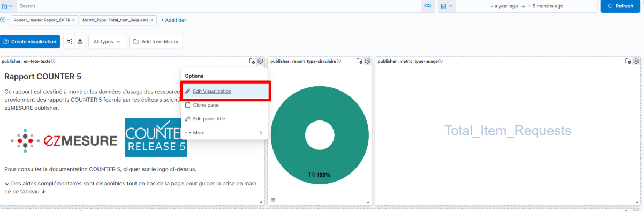Click the Add filter link

tap(173, 20)
